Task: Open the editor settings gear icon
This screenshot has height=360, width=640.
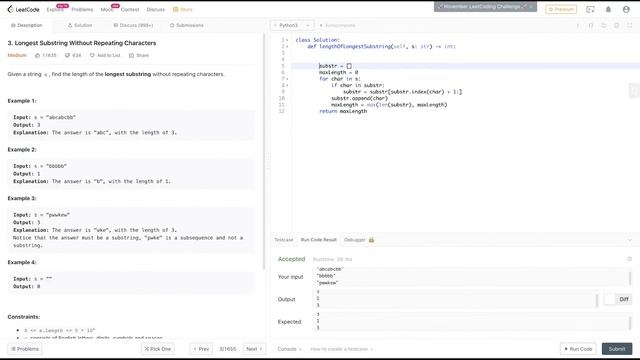Action: 617,25
